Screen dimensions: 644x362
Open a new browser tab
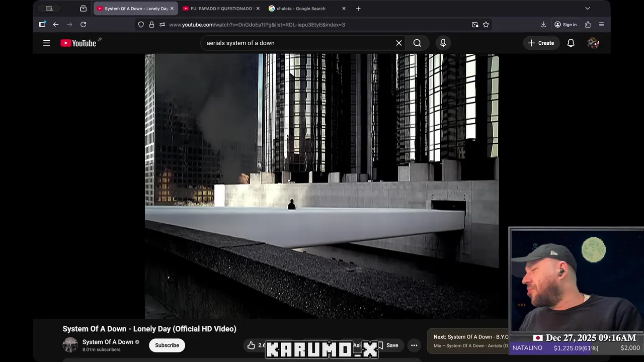[358, 9]
